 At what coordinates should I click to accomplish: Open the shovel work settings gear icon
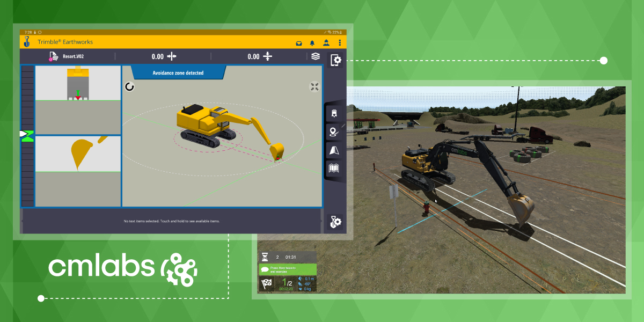point(335,222)
